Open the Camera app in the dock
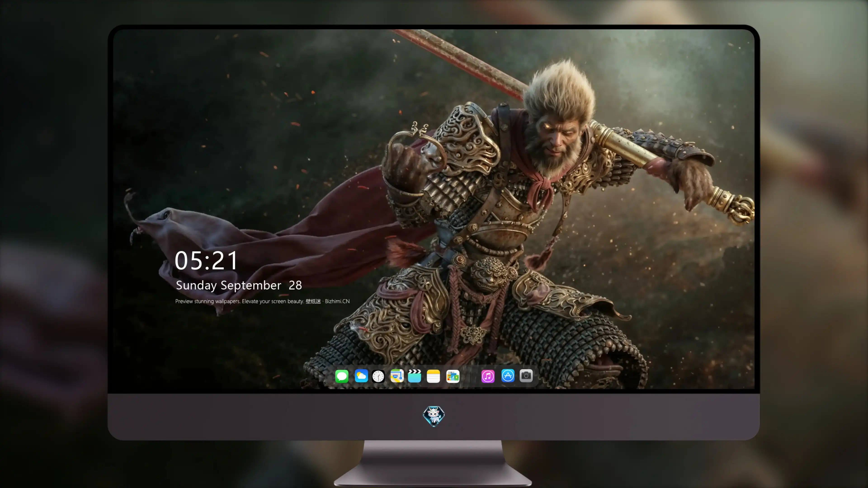Screen dimensions: 868x488 pos(526,375)
